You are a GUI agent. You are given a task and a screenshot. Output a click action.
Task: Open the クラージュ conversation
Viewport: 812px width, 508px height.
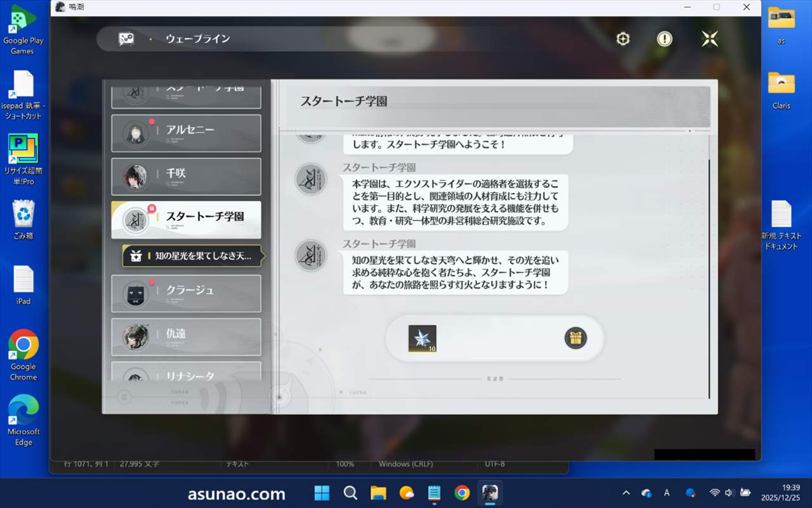(186, 293)
